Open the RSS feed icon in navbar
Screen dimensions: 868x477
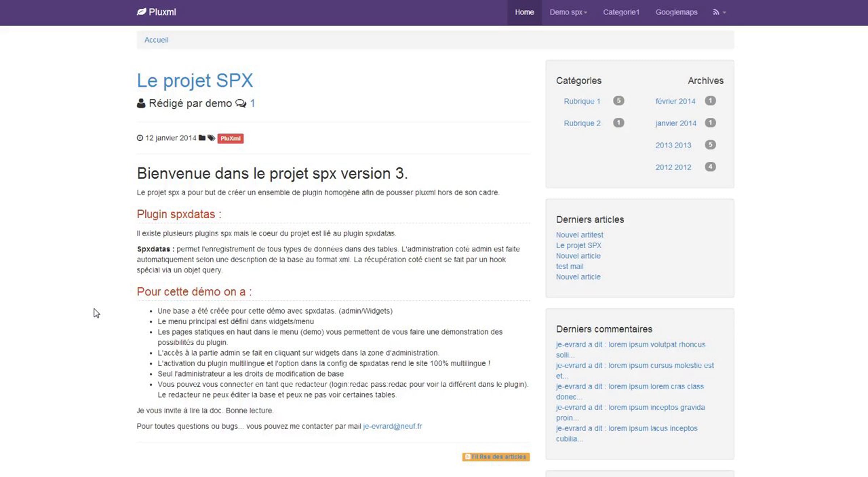point(716,12)
